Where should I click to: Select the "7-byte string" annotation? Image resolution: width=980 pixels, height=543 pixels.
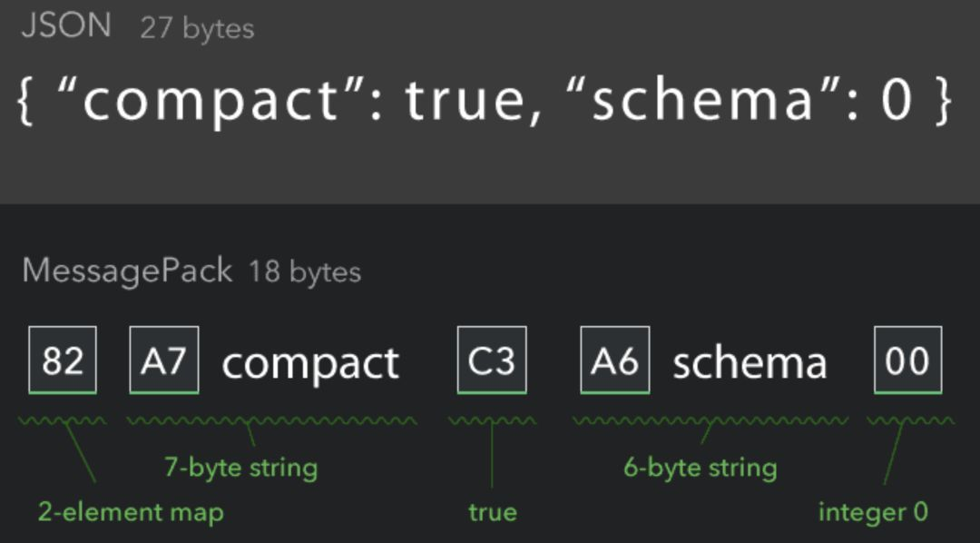click(x=240, y=469)
